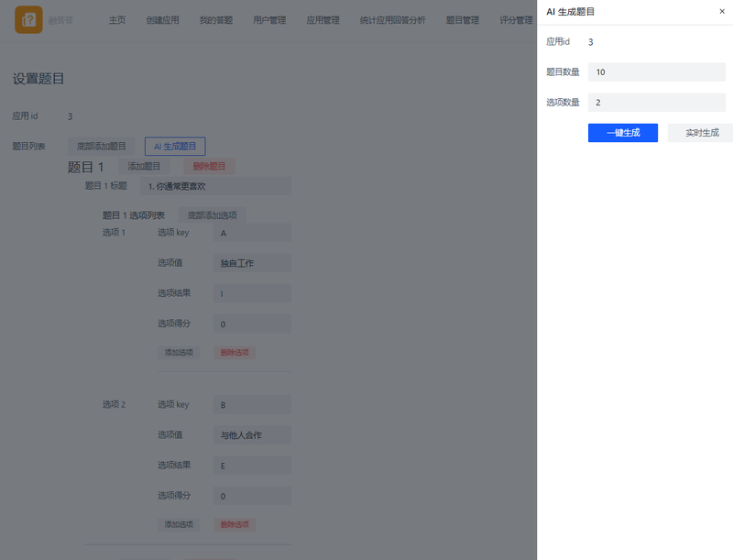Focus the 选项值 field reading 独自工作
Image resolution: width=733 pixels, height=560 pixels.
coord(252,263)
